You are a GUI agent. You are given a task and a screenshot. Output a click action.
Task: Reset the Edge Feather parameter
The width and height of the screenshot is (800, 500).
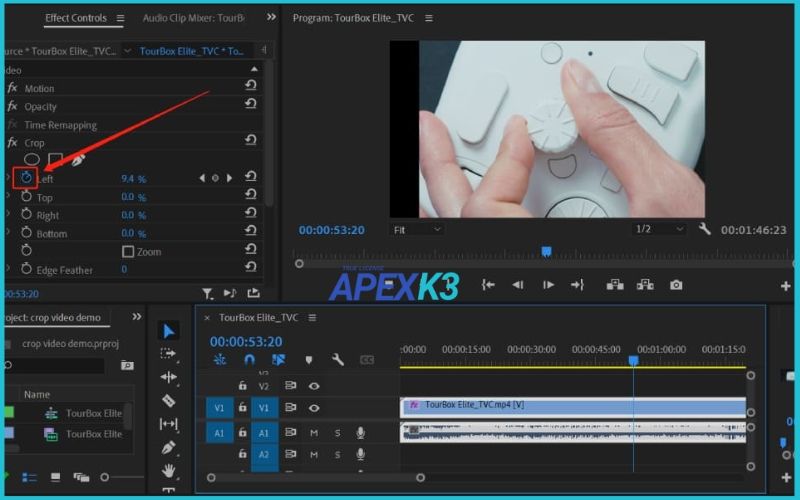[x=251, y=267]
